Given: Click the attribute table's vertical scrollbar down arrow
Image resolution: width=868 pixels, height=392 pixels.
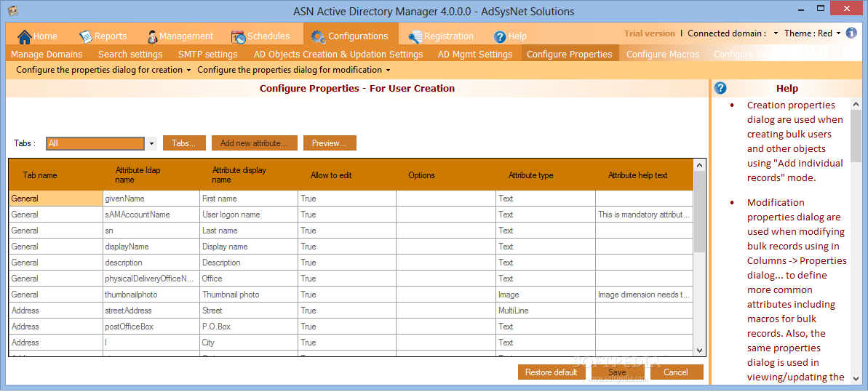Looking at the screenshot, I should click(x=699, y=350).
